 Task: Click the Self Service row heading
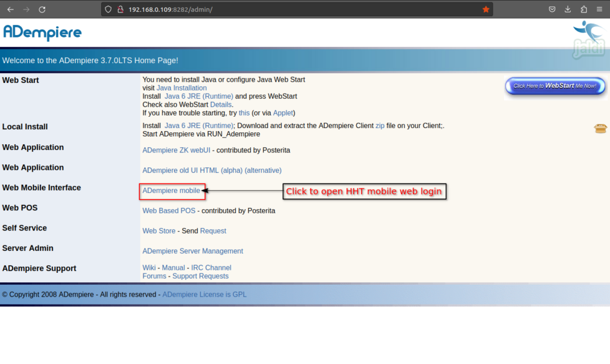pyautogui.click(x=24, y=228)
